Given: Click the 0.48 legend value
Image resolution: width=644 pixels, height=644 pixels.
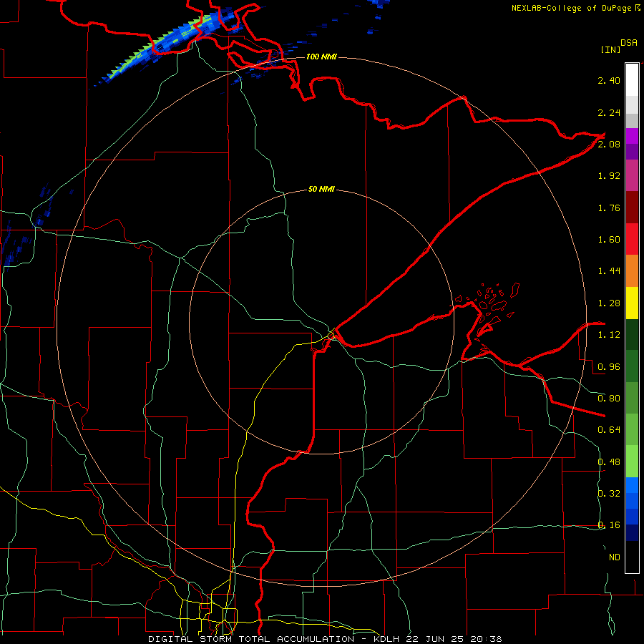Looking at the screenshot, I should click(609, 462).
